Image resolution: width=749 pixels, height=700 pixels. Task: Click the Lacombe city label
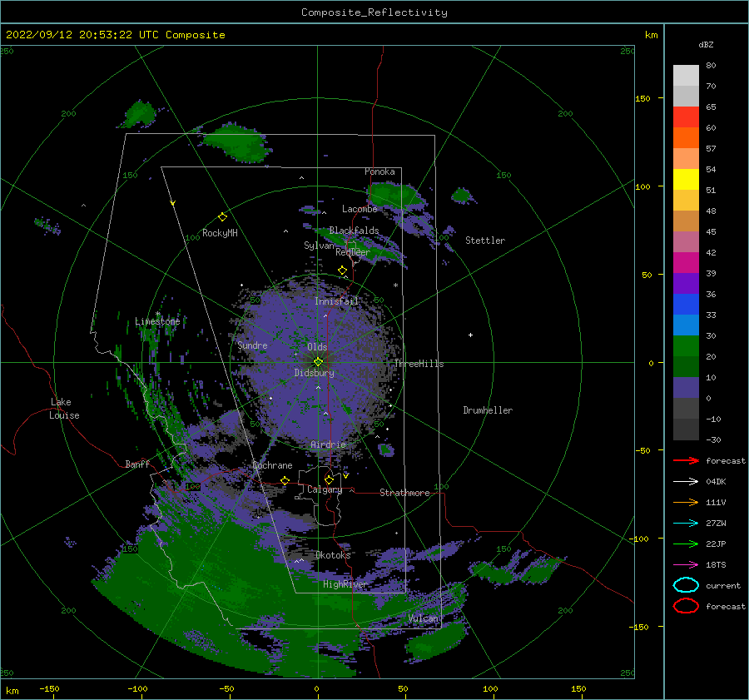pyautogui.click(x=360, y=209)
